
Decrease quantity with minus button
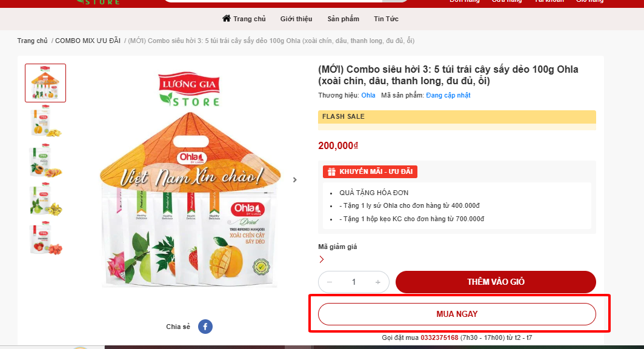pos(330,282)
